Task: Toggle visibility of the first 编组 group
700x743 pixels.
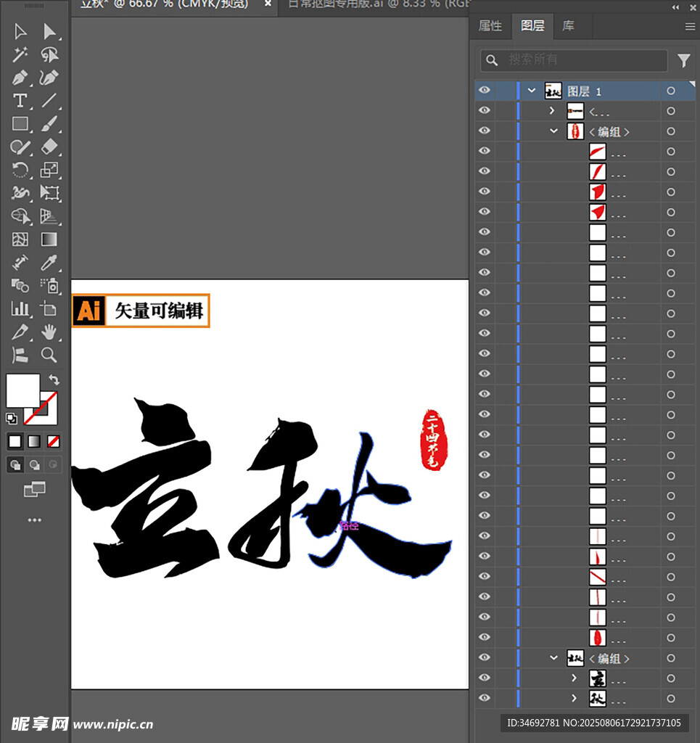Action: (485, 131)
